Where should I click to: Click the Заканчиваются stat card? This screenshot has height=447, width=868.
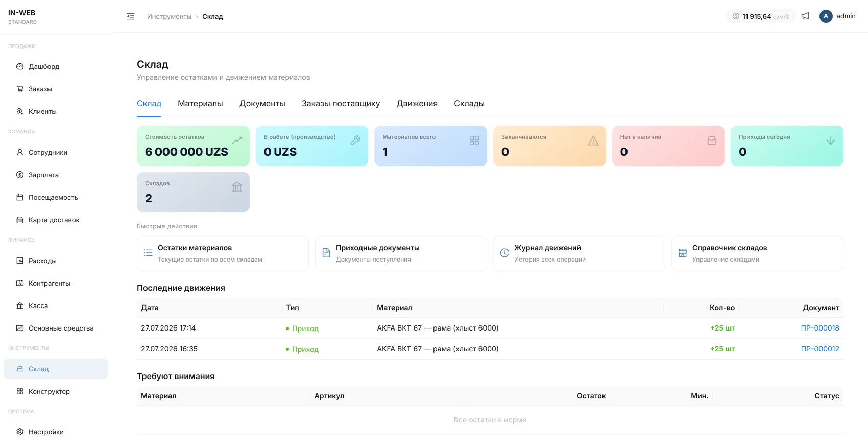point(549,146)
